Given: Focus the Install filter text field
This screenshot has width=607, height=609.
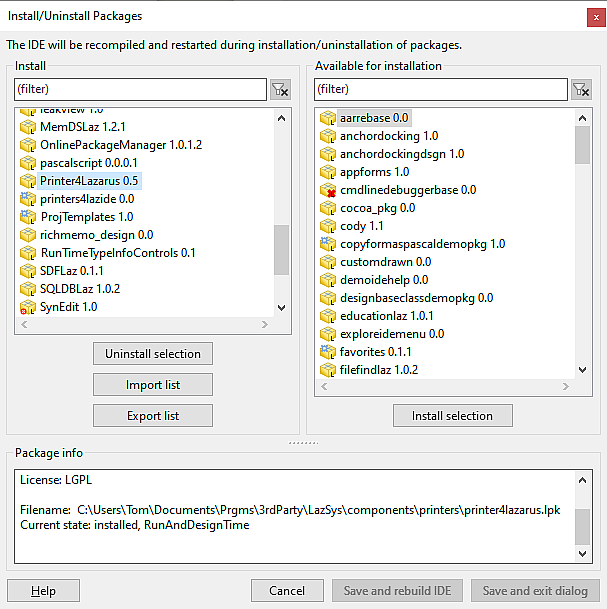Looking at the screenshot, I should click(140, 90).
